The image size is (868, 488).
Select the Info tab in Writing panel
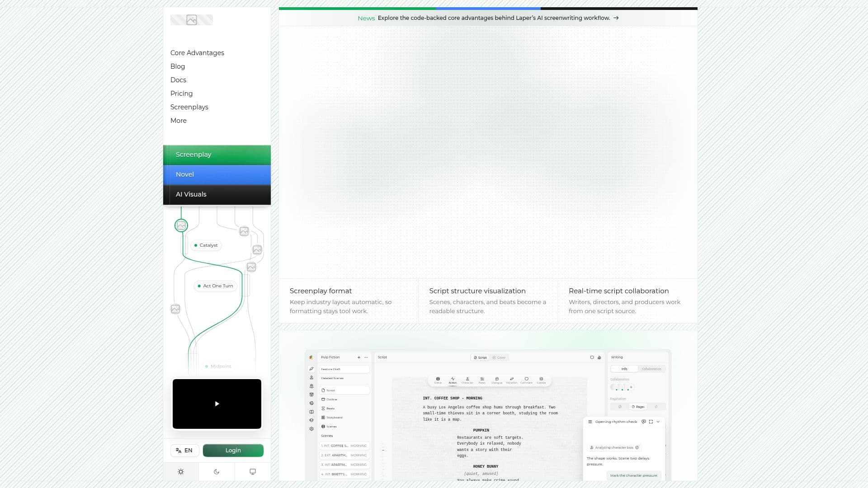(x=624, y=369)
